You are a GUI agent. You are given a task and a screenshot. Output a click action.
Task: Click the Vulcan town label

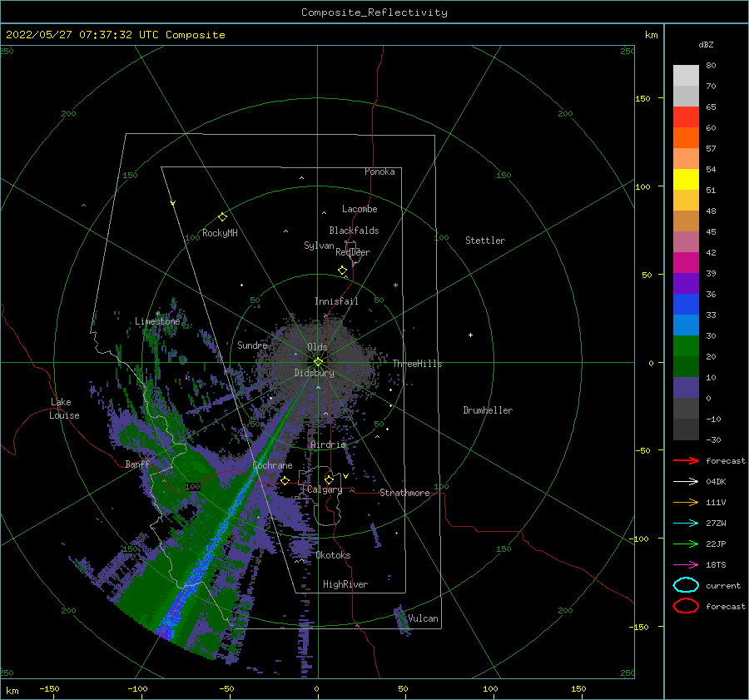[424, 618]
